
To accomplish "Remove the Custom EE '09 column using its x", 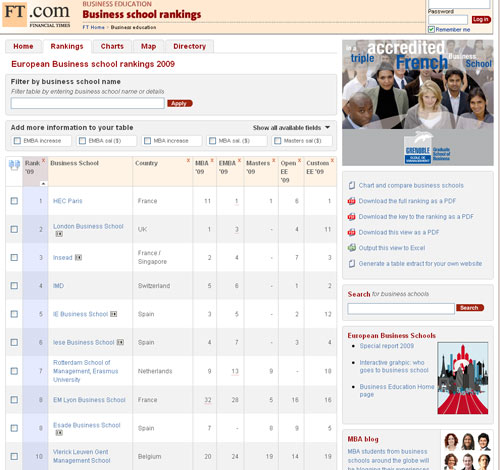I will pyautogui.click(x=332, y=160).
